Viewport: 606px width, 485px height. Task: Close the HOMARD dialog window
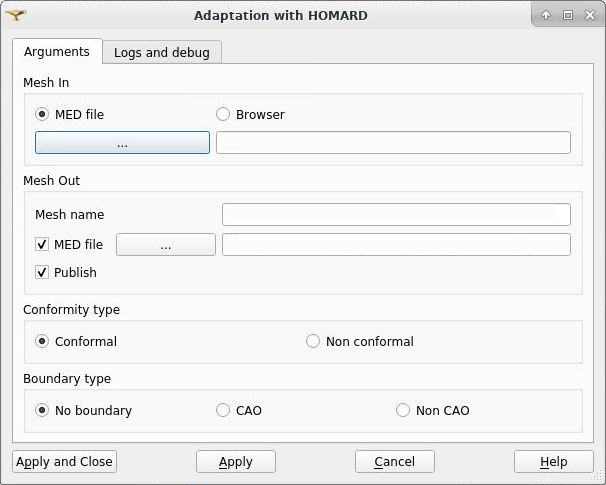590,15
